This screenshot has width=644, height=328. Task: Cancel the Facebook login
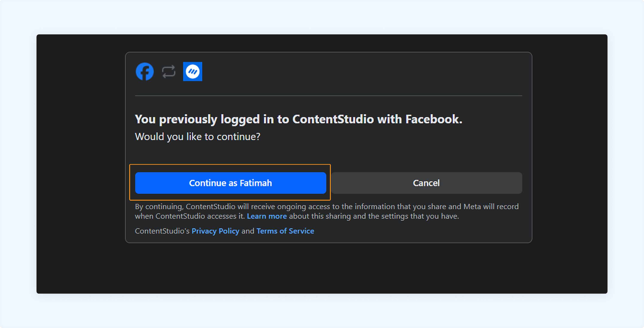click(427, 183)
